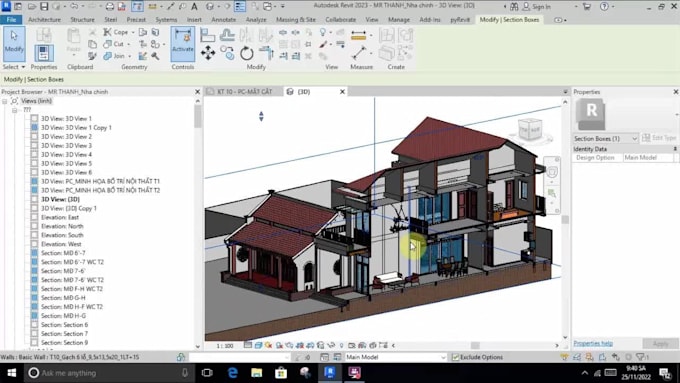This screenshot has width=680, height=383.
Task: Click the Activate Controls button
Action: coord(183,43)
